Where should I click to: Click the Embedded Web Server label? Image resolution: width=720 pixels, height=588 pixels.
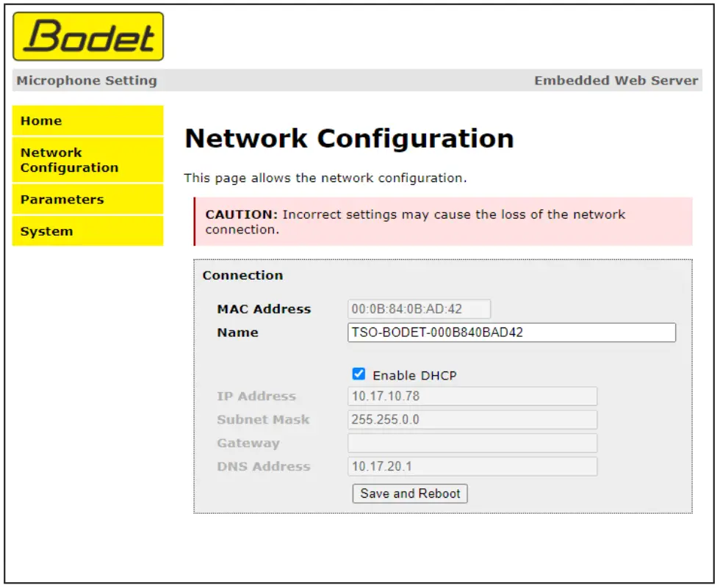(616, 81)
